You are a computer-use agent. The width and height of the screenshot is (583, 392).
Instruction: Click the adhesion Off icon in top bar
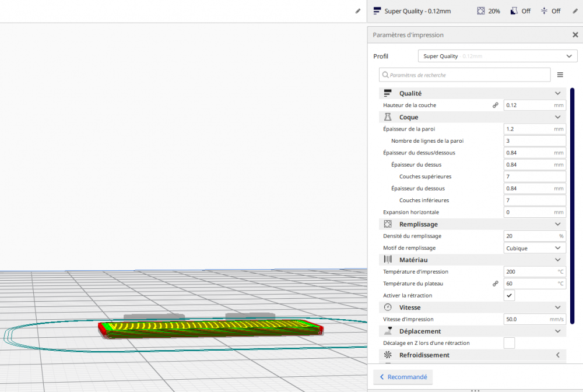[x=544, y=11]
